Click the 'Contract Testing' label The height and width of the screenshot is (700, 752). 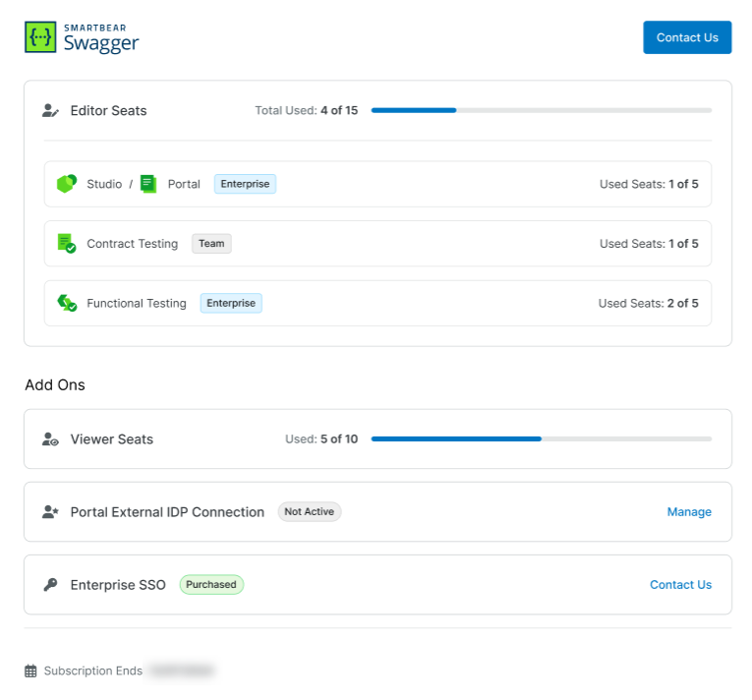click(133, 244)
